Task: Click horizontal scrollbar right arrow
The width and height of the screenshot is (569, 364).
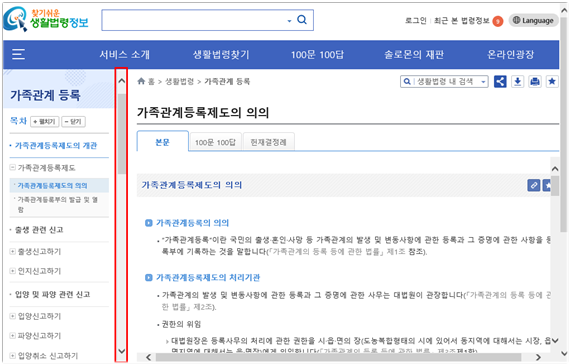Action: coord(539,357)
